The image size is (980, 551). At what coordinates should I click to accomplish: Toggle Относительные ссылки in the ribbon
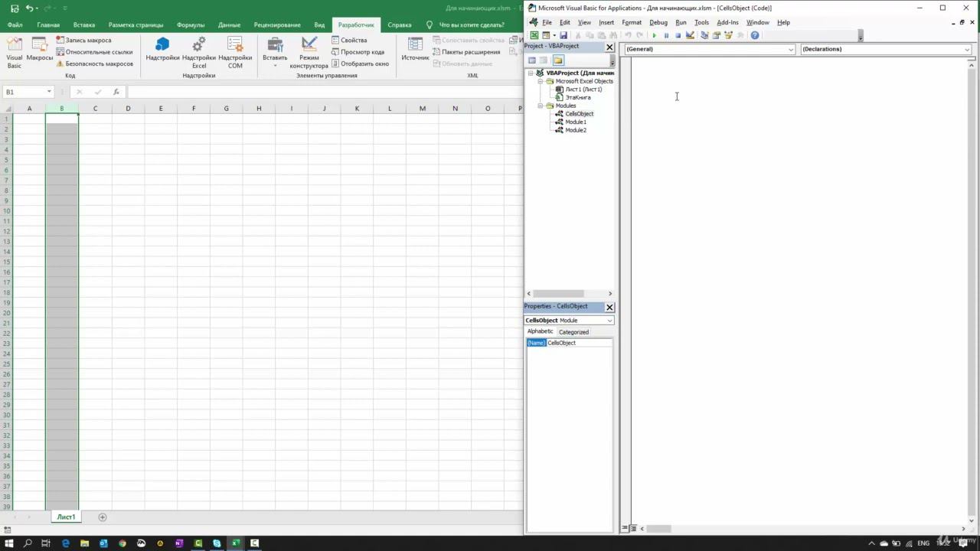pos(94,52)
